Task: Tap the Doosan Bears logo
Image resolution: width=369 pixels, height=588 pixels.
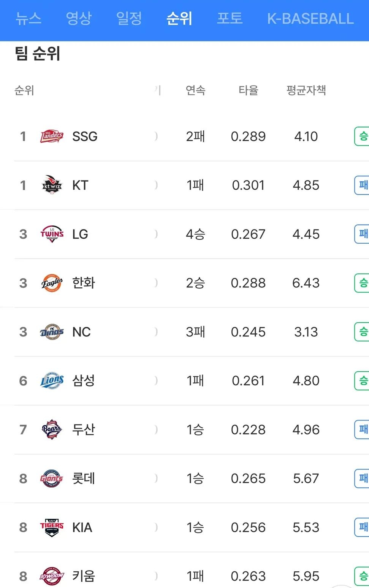Action: tap(52, 430)
